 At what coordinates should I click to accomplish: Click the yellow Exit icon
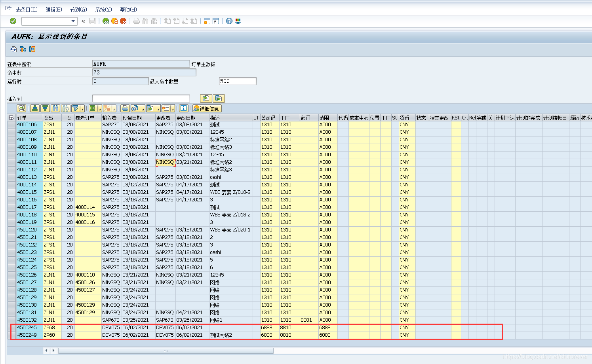tap(114, 21)
